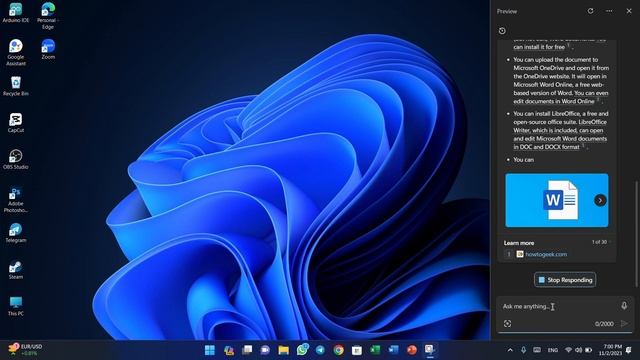Viewport: 640px width, 360px height.
Task: Click the touch keyboard tray icon
Action: 537,350
